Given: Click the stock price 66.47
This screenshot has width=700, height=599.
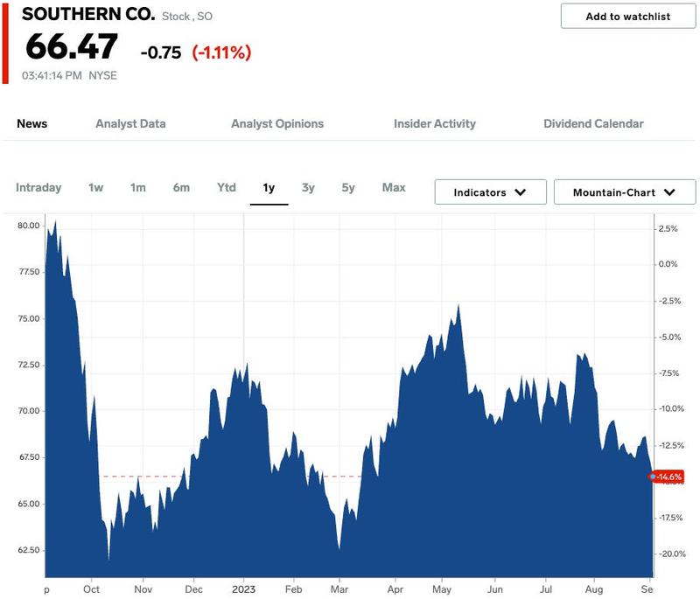Looking at the screenshot, I should click(x=72, y=46).
